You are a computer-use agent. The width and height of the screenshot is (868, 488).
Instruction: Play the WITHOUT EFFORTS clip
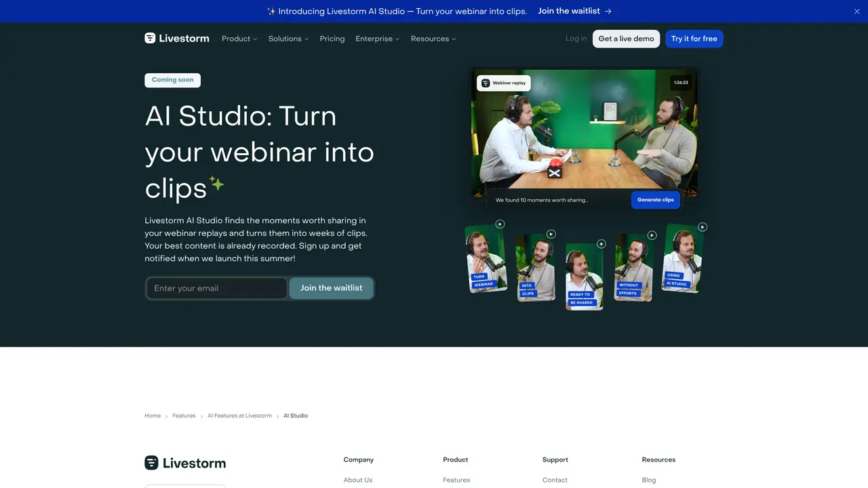(x=652, y=235)
